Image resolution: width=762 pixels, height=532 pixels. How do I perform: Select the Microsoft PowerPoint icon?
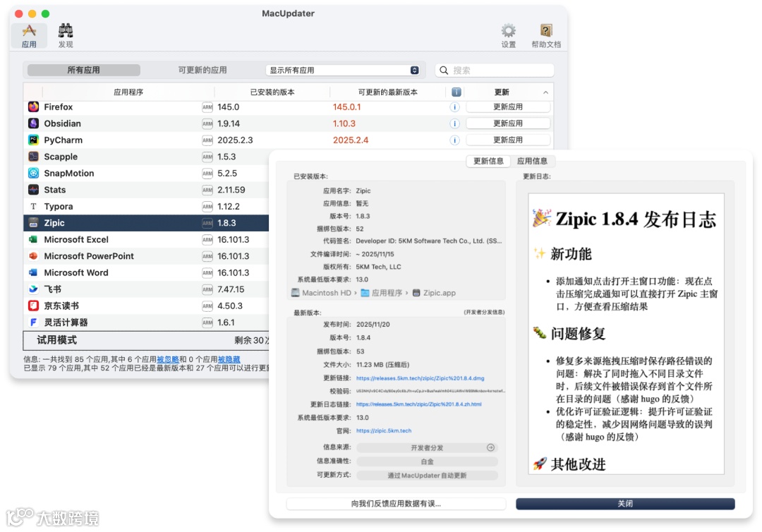(34, 256)
